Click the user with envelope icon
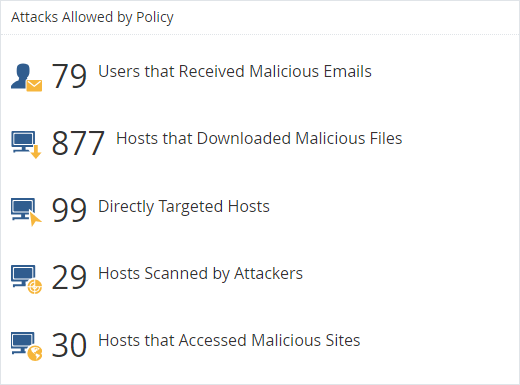520x385 pixels. click(26, 77)
